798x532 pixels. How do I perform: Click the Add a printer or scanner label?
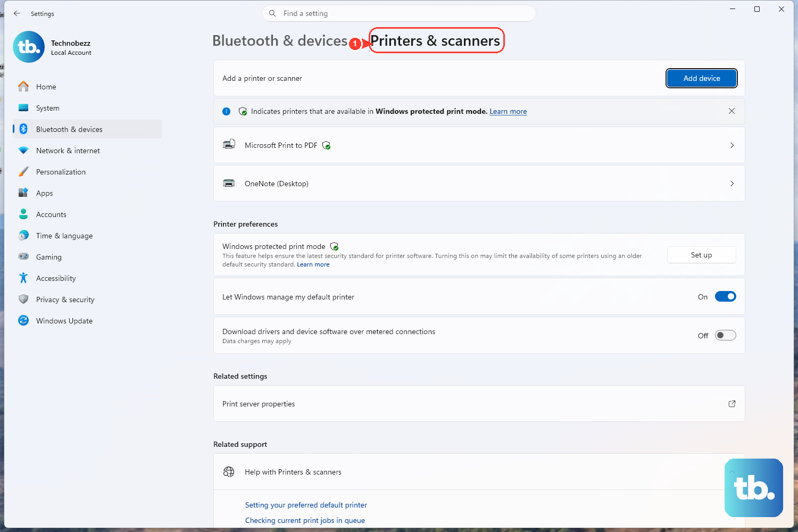coord(262,78)
